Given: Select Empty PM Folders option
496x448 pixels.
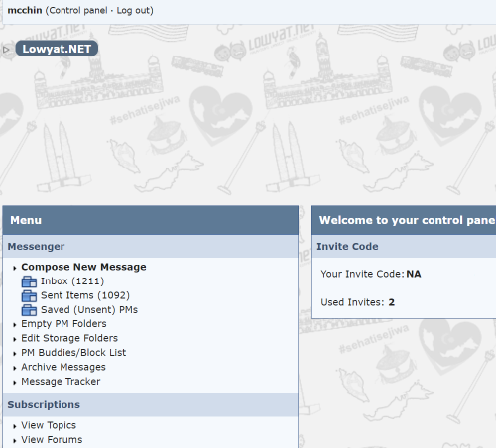Looking at the screenshot, I should point(63,324).
